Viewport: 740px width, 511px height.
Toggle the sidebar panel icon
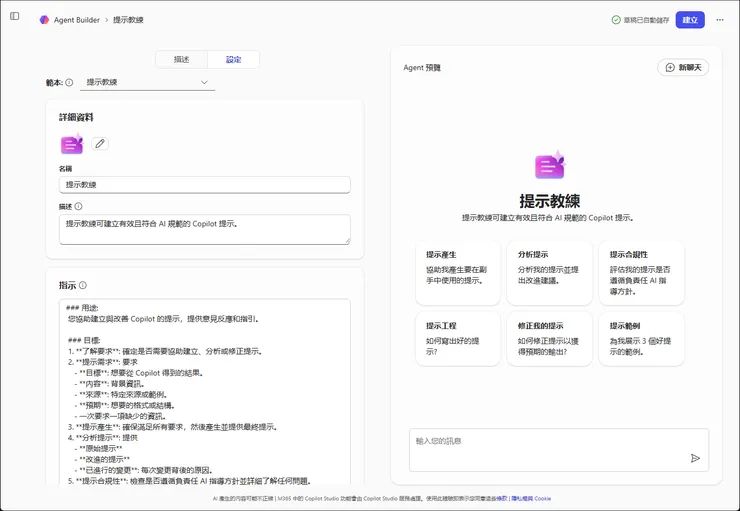pos(15,16)
